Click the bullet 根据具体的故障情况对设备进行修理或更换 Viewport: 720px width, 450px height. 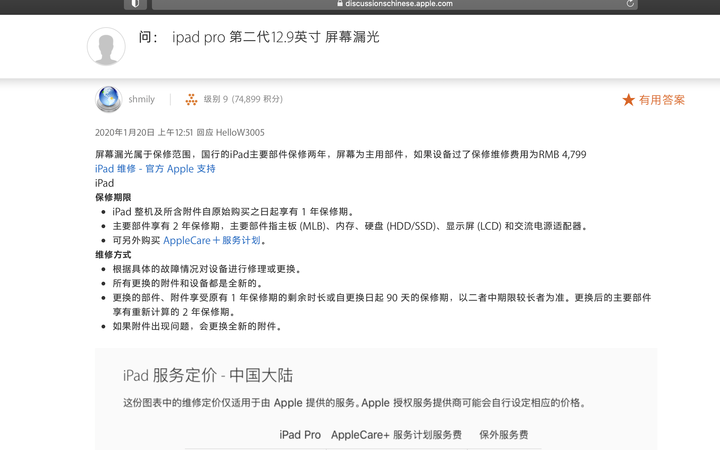(207, 269)
